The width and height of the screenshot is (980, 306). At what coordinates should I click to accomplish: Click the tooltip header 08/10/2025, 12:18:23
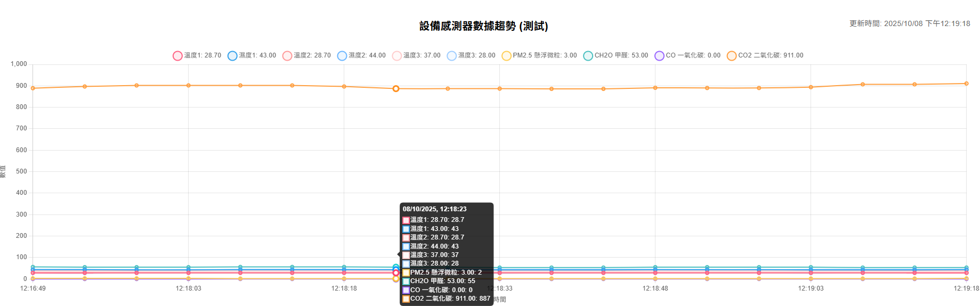(434, 209)
